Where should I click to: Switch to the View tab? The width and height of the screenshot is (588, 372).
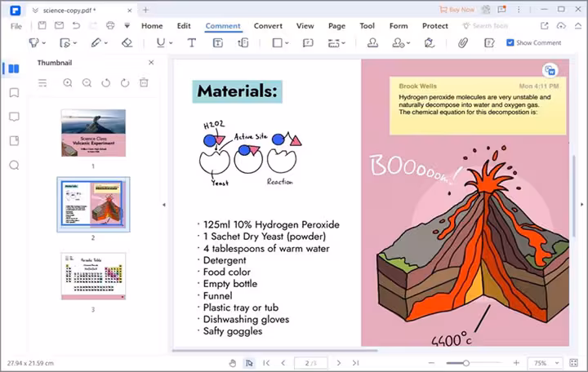[305, 26]
